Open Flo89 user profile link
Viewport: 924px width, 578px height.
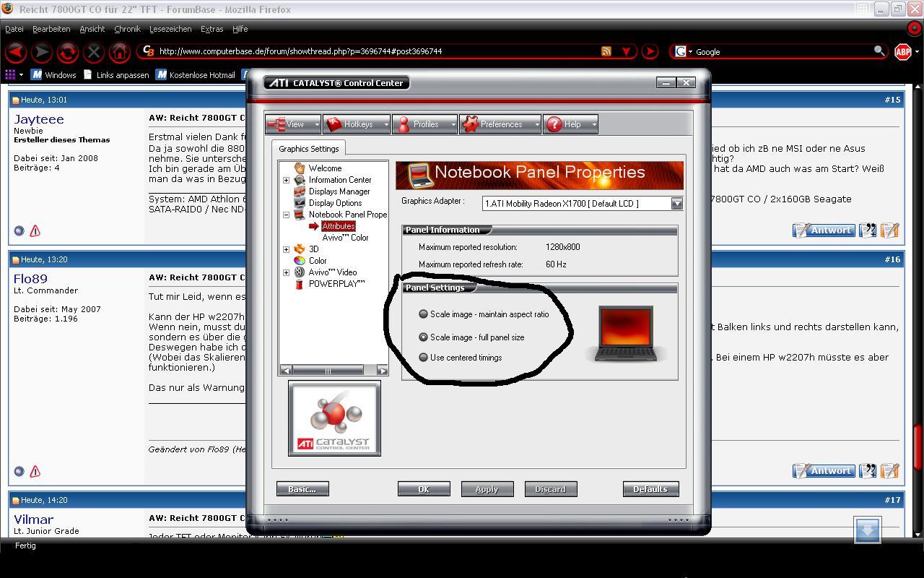click(x=30, y=278)
